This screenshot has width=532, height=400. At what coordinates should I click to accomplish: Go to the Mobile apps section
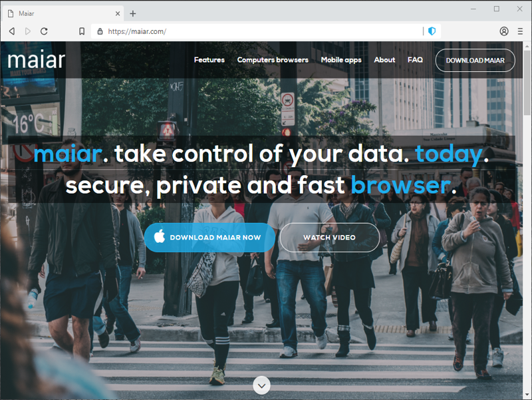coord(341,60)
